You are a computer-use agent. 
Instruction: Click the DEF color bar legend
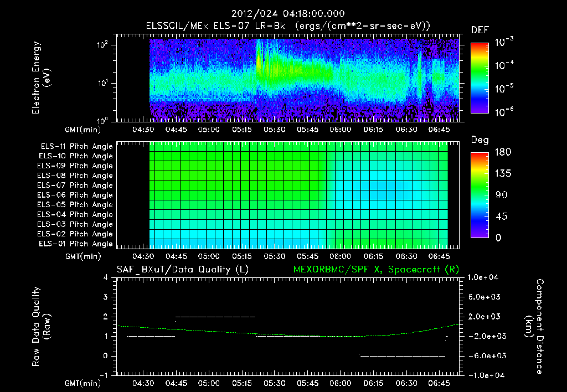coord(480,78)
